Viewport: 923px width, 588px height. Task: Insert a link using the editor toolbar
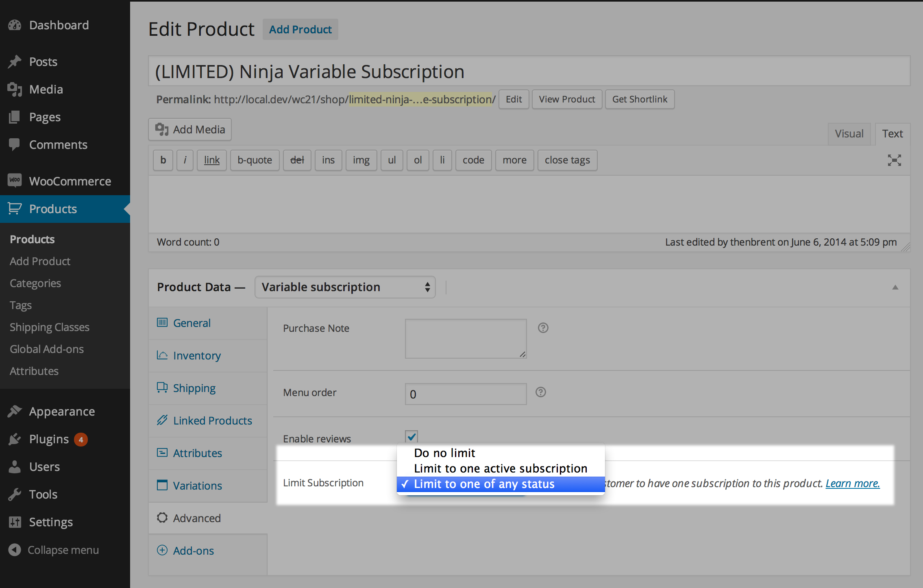[211, 160]
